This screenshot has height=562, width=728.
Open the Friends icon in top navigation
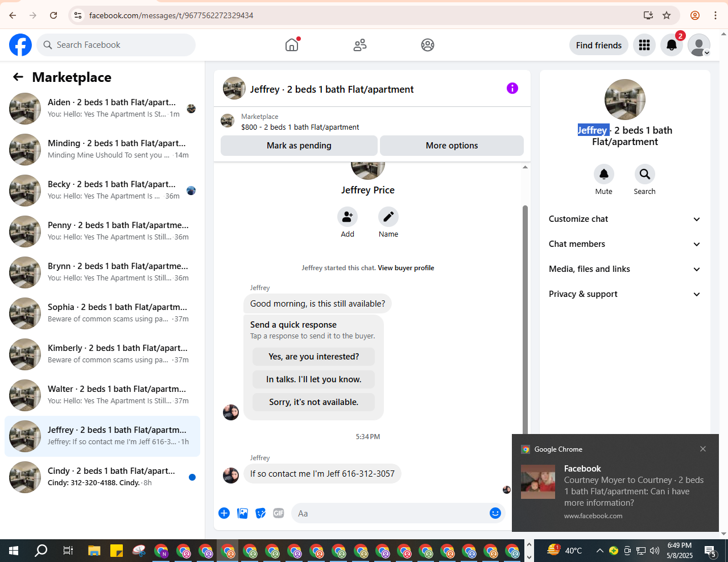360,45
